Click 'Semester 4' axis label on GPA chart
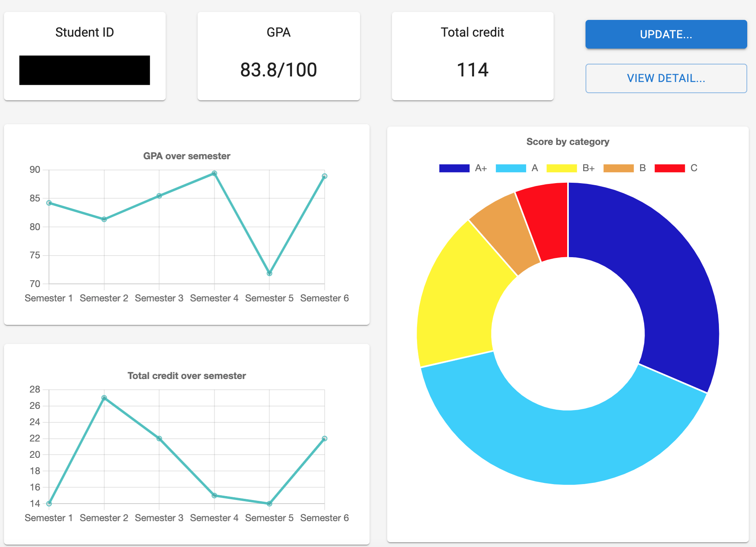 pyautogui.click(x=214, y=298)
